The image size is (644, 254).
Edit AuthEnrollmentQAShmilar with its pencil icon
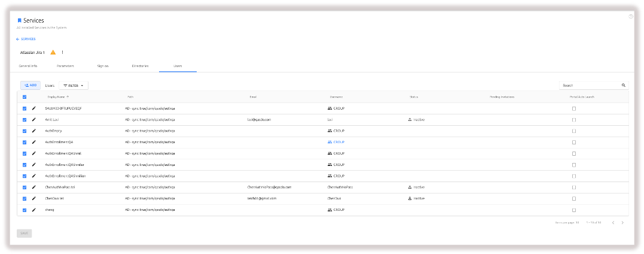point(34,164)
